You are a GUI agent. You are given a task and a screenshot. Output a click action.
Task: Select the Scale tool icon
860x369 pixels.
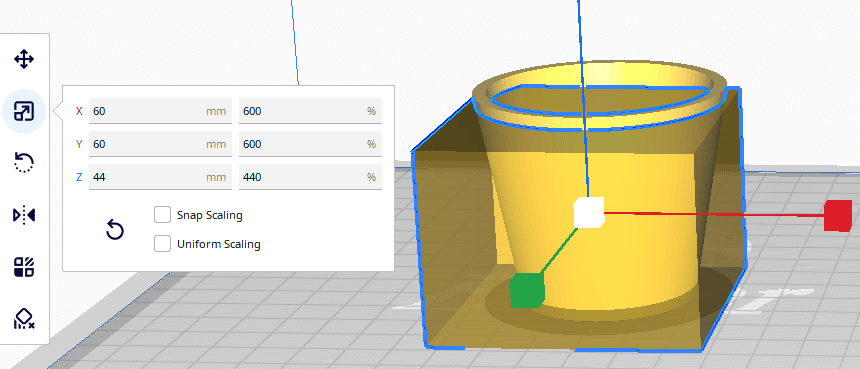tap(24, 111)
